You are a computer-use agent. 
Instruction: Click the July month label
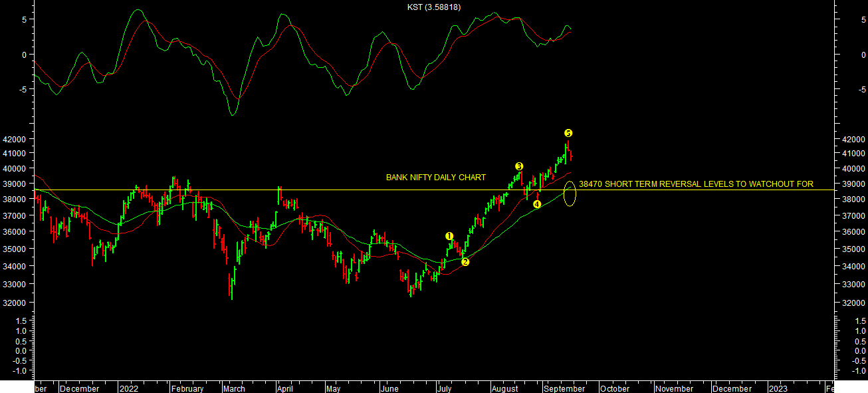(x=445, y=388)
